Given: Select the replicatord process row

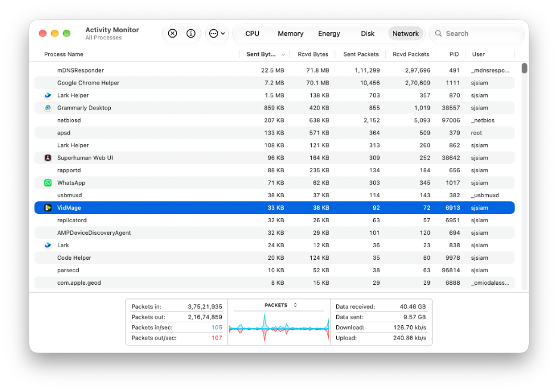Looking at the screenshot, I should point(274,220).
